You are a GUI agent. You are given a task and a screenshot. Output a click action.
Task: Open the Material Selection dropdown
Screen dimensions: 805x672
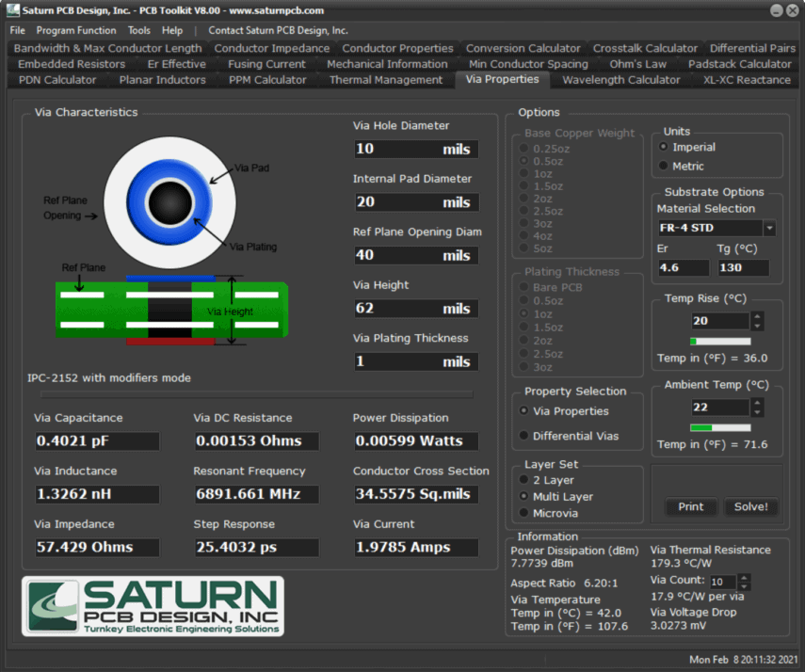tap(769, 228)
